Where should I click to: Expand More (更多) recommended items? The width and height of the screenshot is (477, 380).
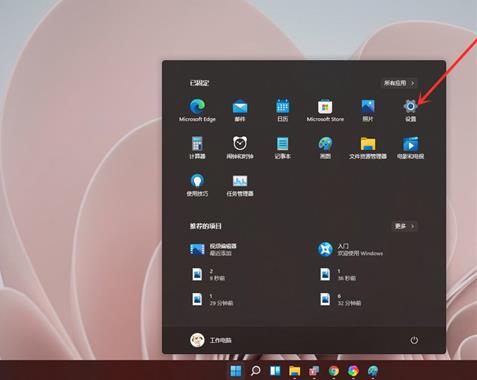click(404, 226)
